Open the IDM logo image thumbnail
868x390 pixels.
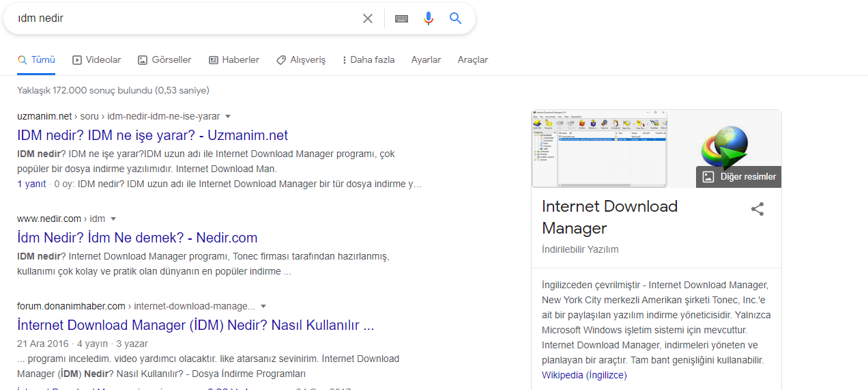point(725,148)
